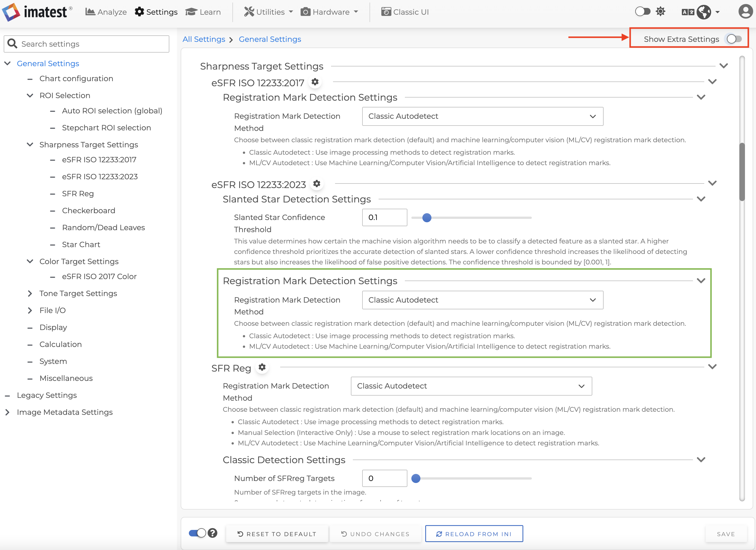Select Chart configuration in sidebar

point(76,79)
